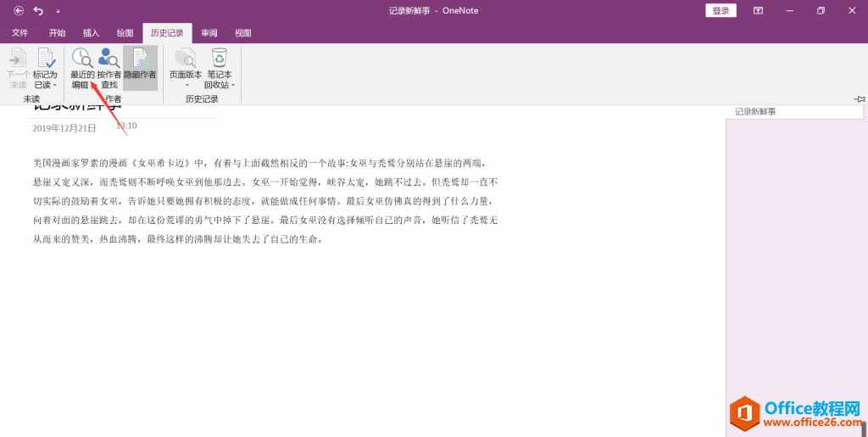
Task: Unpin the ribbon with the pin icon
Action: coord(859,99)
